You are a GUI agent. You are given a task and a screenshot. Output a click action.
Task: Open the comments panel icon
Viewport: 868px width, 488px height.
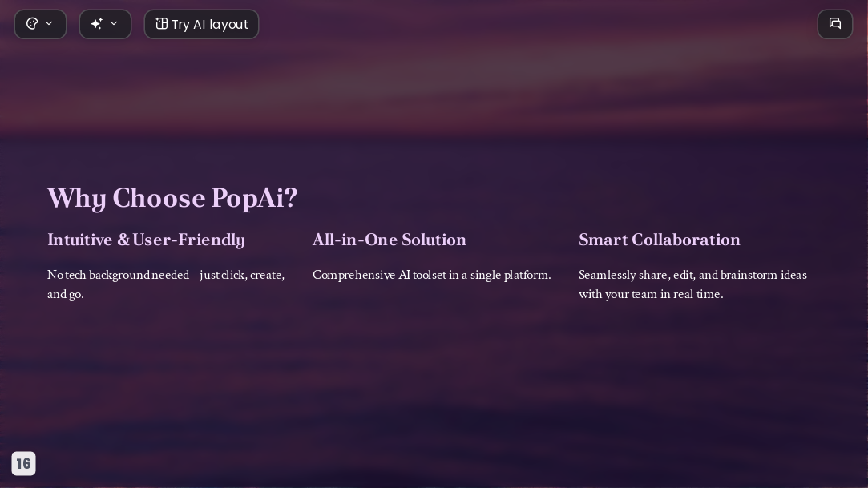(x=835, y=24)
